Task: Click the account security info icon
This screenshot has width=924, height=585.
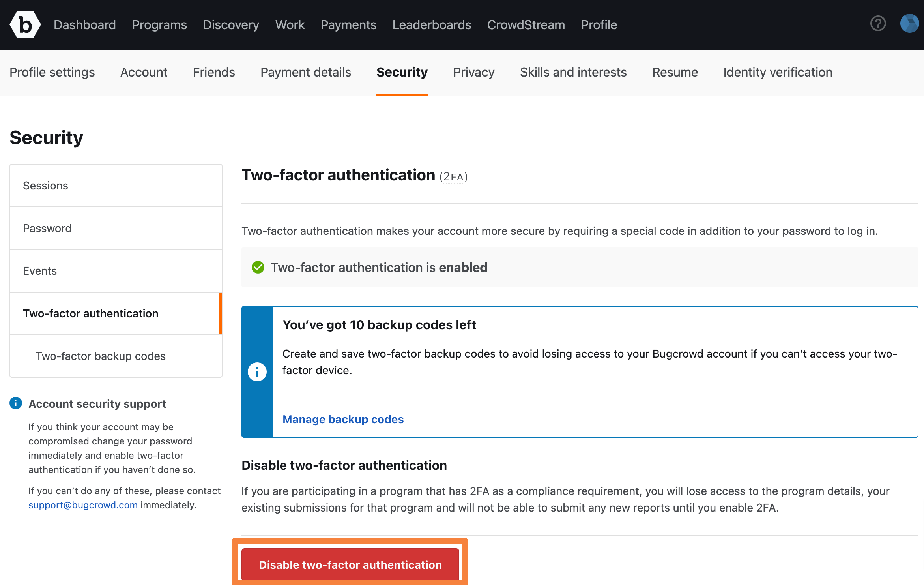Action: [15, 402]
